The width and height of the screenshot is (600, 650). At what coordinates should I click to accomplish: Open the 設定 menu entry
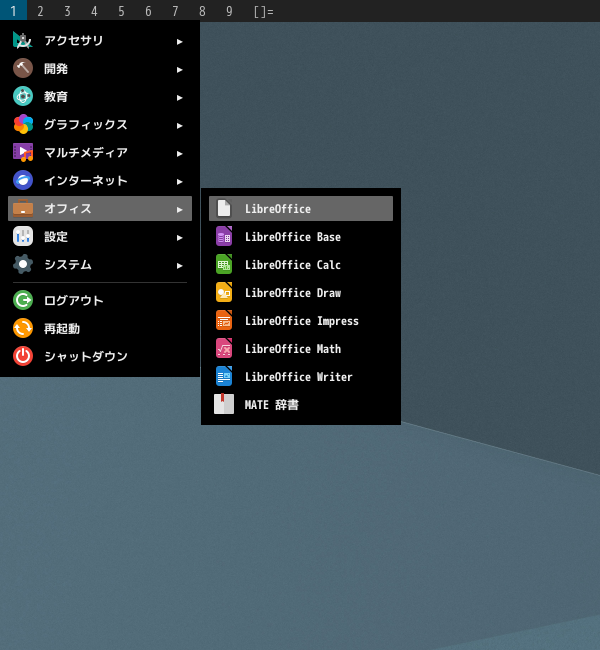[x=100, y=236]
